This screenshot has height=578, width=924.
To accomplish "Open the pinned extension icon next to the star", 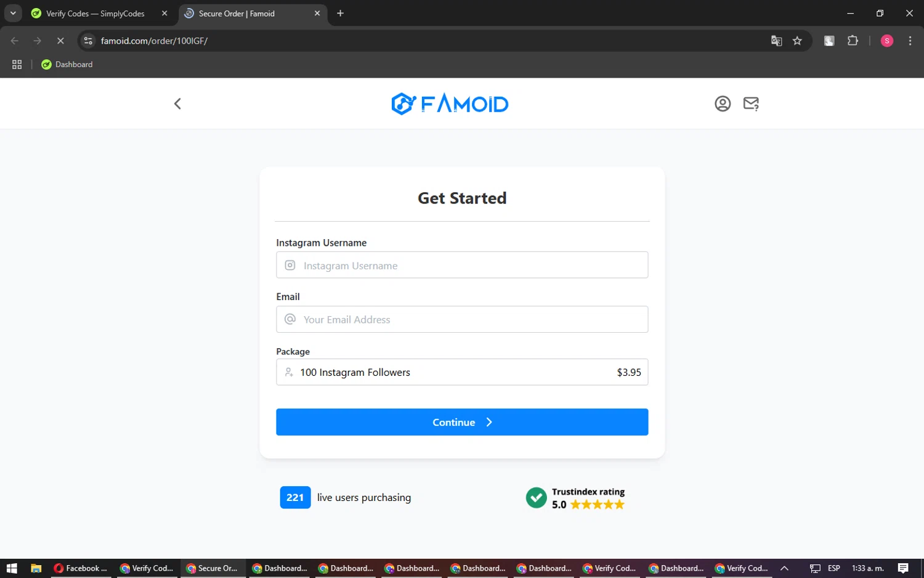I will [x=829, y=41].
